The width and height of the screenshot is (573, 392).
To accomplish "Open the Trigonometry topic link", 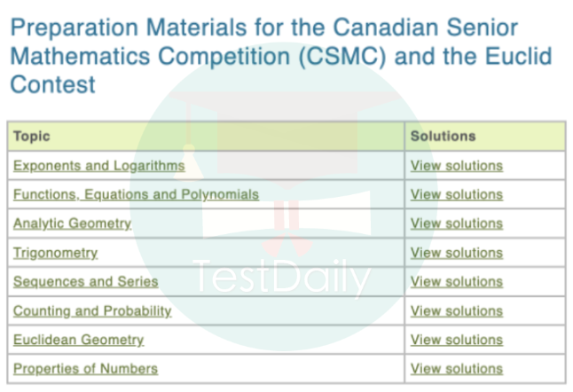I will pyautogui.click(x=55, y=253).
